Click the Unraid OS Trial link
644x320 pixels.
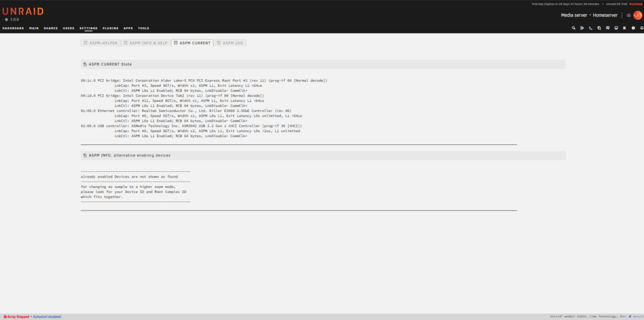pos(616,4)
